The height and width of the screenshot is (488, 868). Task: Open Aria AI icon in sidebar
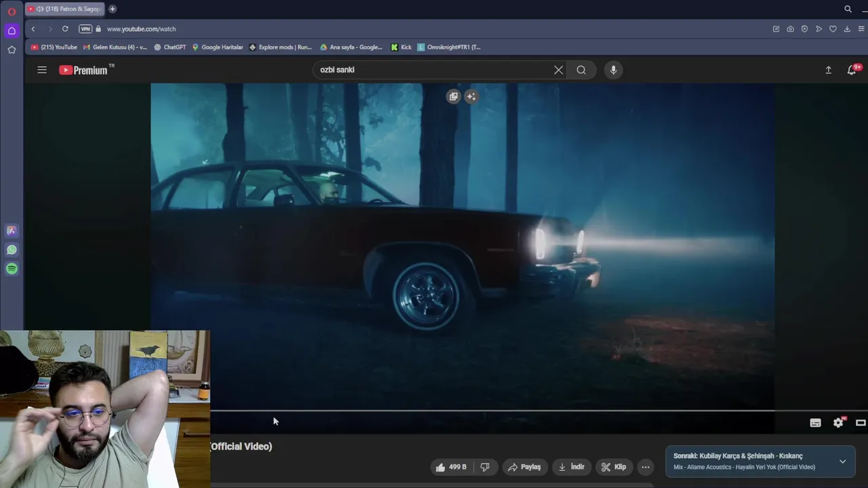click(12, 230)
